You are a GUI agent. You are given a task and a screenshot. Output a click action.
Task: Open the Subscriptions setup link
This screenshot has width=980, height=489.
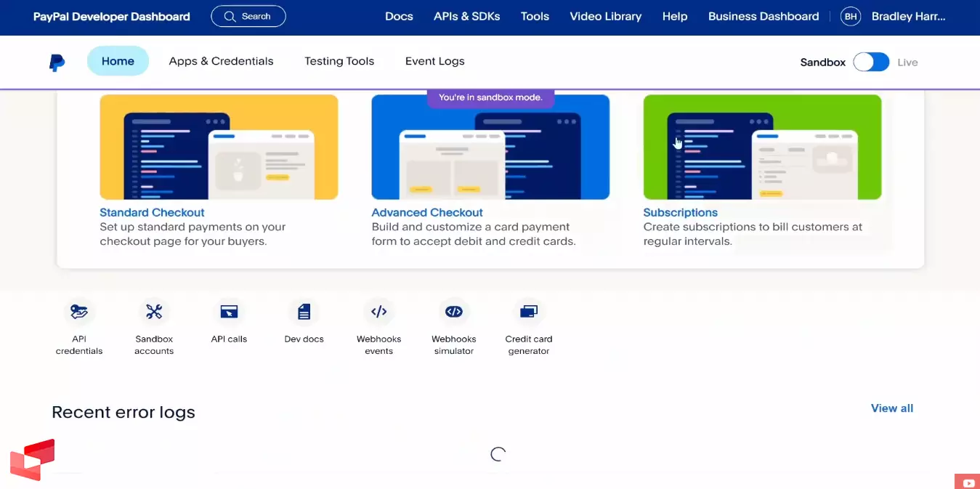680,212
